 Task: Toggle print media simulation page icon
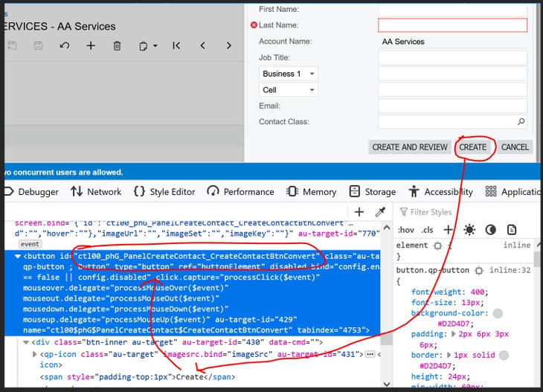pyautogui.click(x=512, y=230)
